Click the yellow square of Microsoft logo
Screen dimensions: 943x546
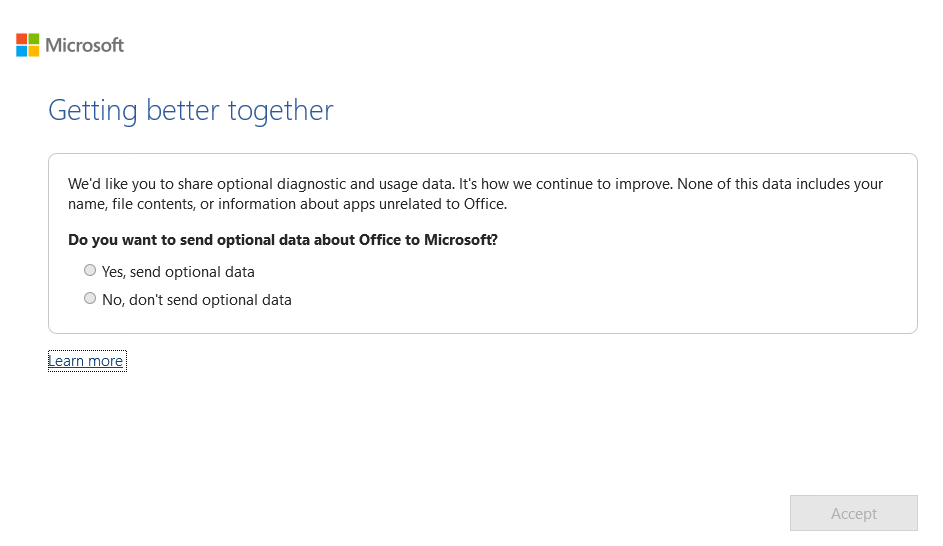click(34, 51)
